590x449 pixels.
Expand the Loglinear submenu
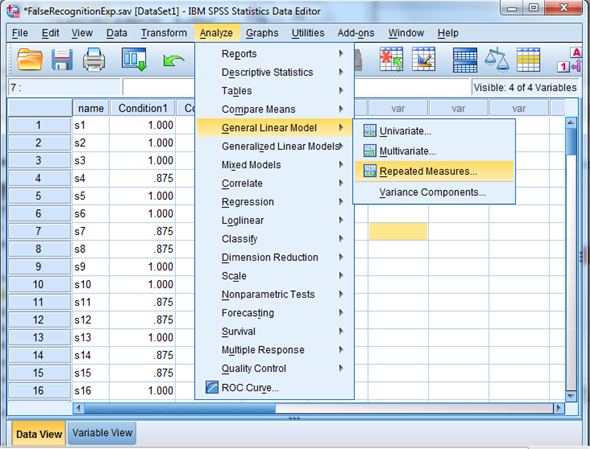[x=275, y=220]
